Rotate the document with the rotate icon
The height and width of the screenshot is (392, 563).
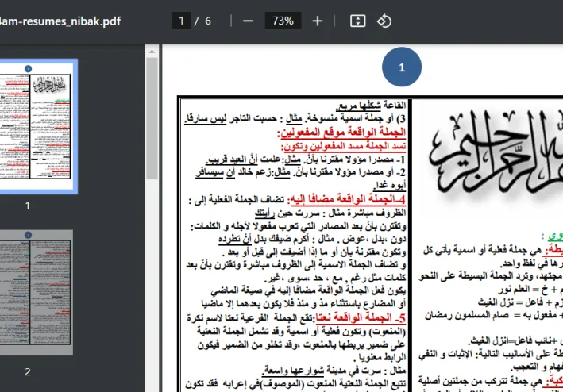point(384,21)
